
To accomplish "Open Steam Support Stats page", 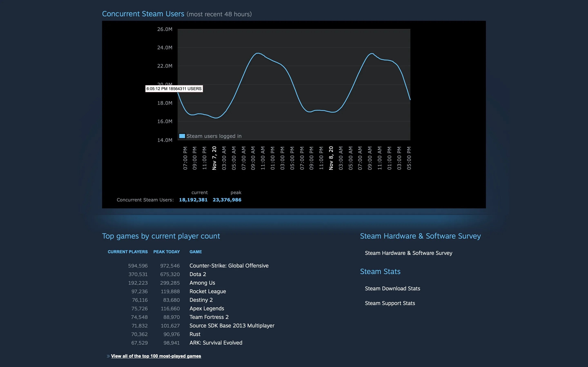I will point(390,303).
